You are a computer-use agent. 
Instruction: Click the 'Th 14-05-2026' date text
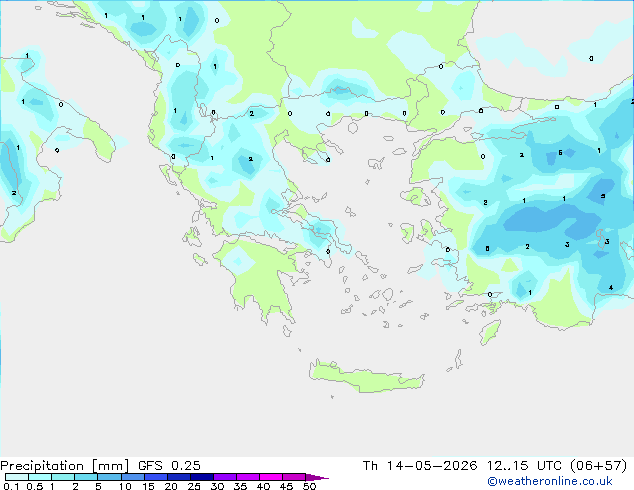click(x=420, y=466)
